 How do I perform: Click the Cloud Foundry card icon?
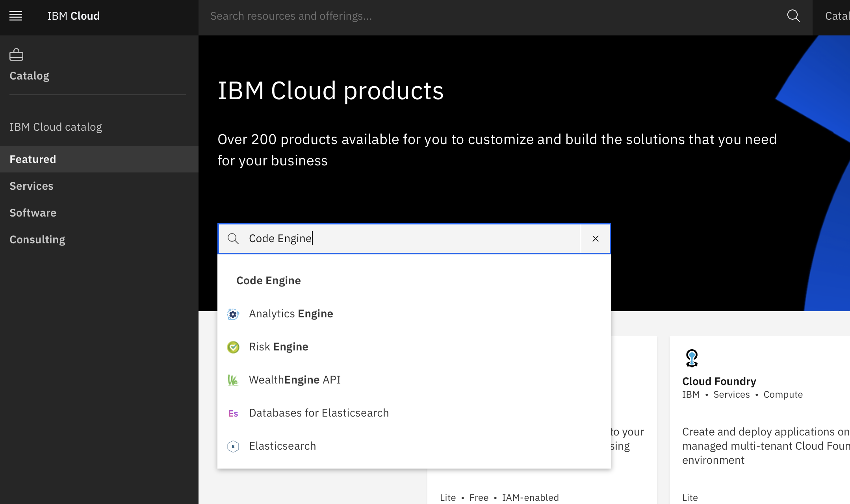coord(692,358)
